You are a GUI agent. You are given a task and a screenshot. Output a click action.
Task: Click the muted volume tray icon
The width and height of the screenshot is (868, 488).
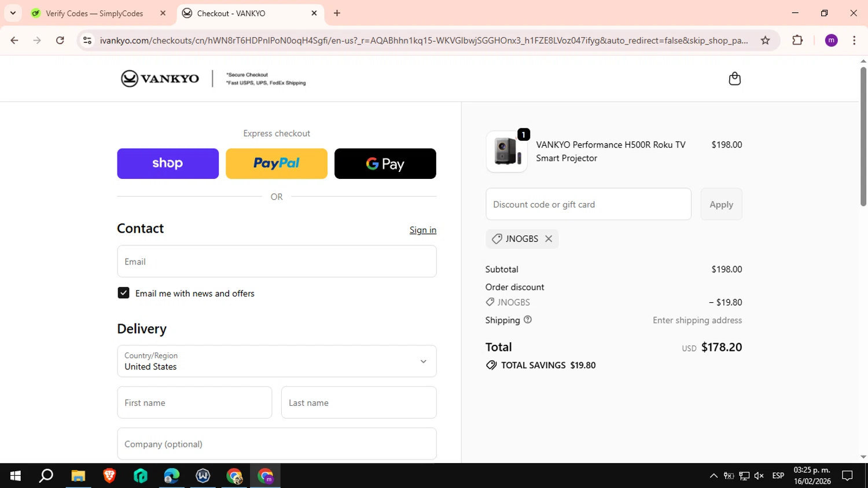coord(759,476)
